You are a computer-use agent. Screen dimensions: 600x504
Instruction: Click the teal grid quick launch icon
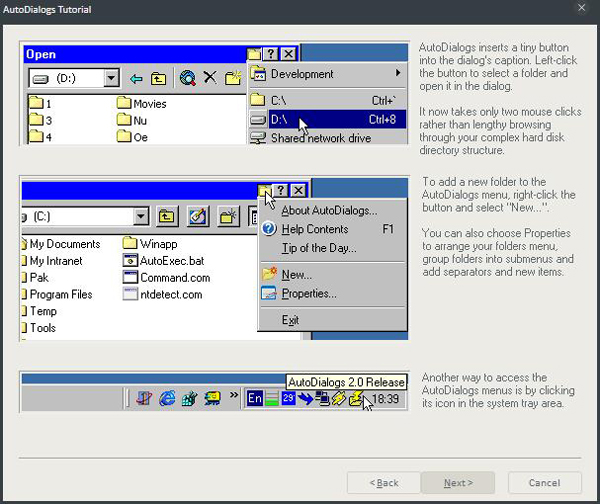pyautogui.click(x=189, y=398)
